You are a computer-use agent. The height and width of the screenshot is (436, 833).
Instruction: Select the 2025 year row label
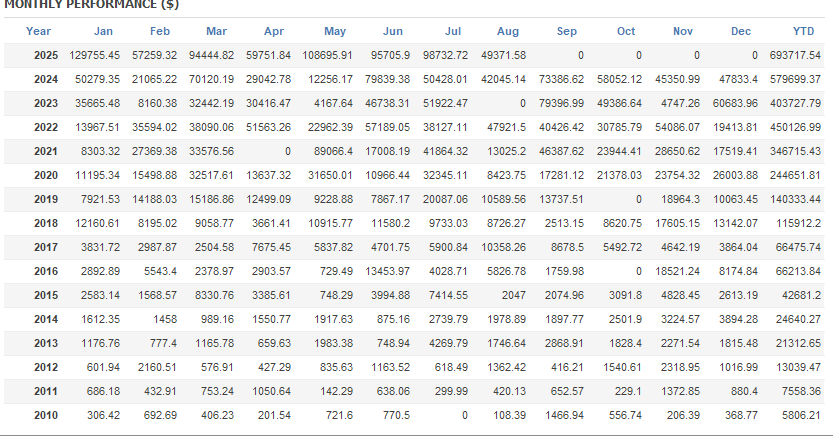click(46, 55)
